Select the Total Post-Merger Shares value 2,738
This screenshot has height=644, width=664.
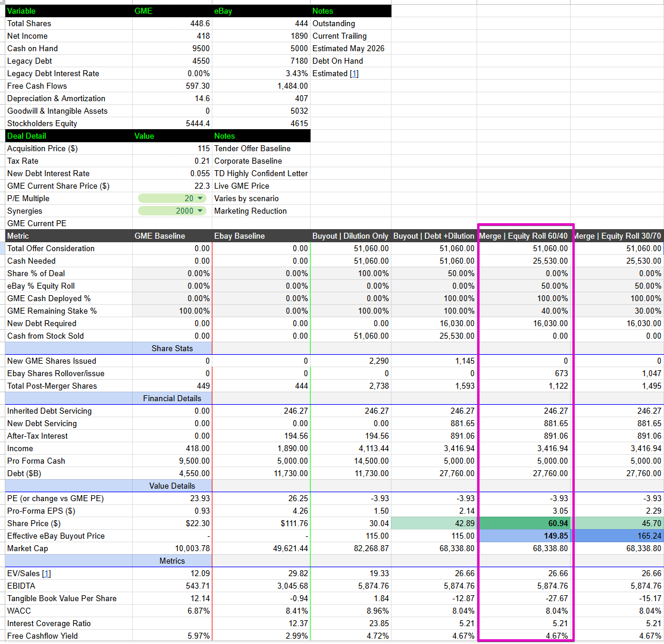click(x=350, y=386)
